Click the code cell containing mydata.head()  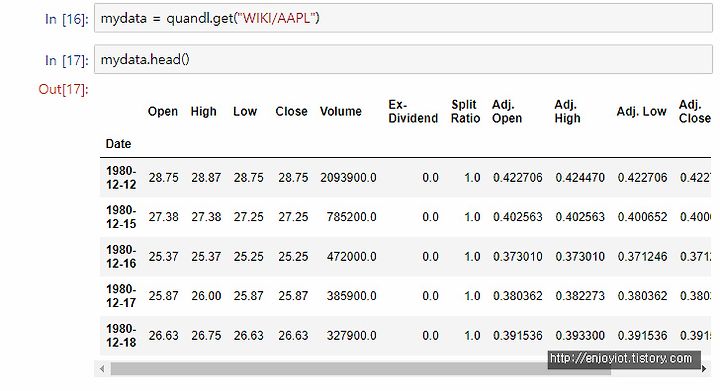(x=403, y=59)
